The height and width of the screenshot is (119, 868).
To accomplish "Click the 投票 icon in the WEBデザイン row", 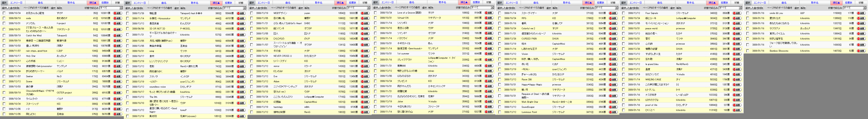I will (x=365, y=13).
